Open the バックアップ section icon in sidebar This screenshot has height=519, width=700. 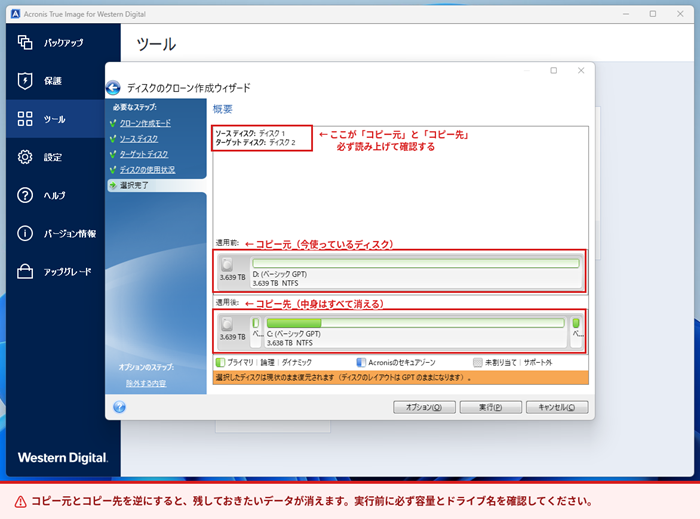(25, 42)
